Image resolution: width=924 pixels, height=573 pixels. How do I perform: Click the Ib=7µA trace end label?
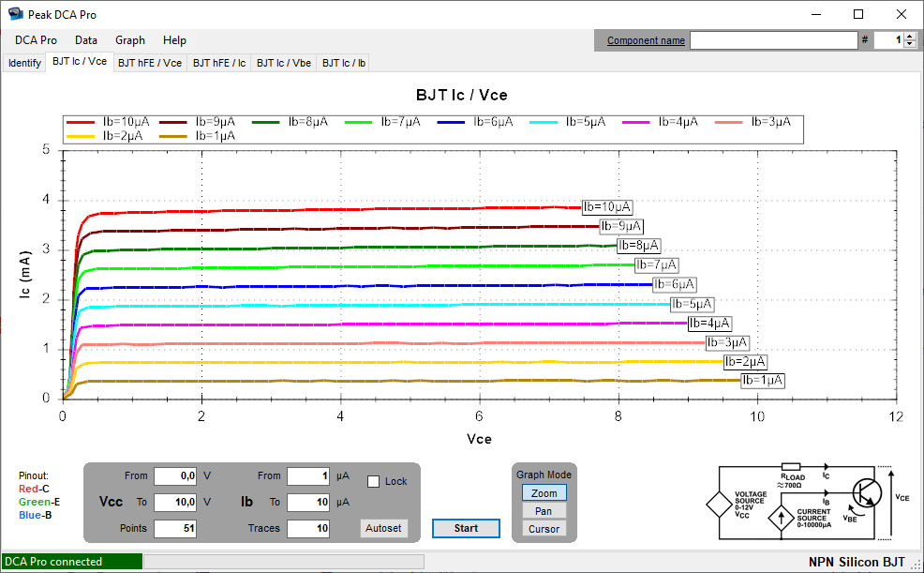(x=656, y=265)
